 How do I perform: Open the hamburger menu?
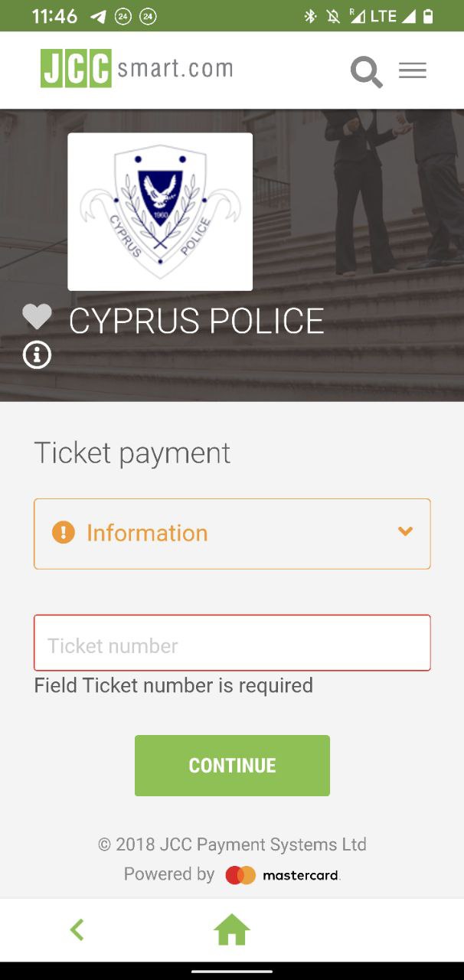413,71
